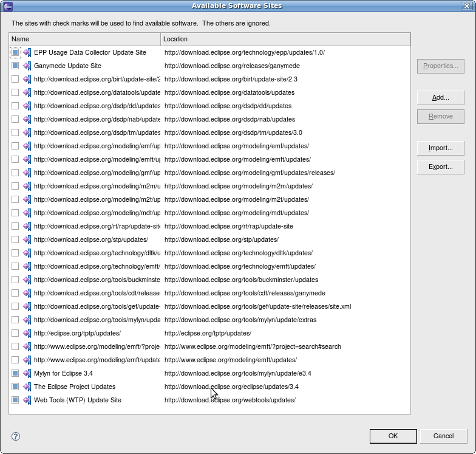Click the site icon beside Web Tools (WTP) Update Site

(x=27, y=400)
